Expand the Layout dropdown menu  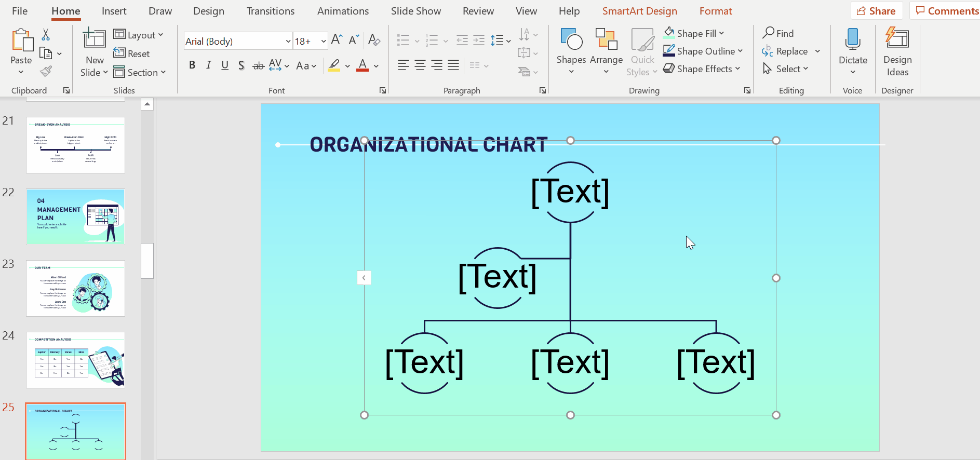139,35
